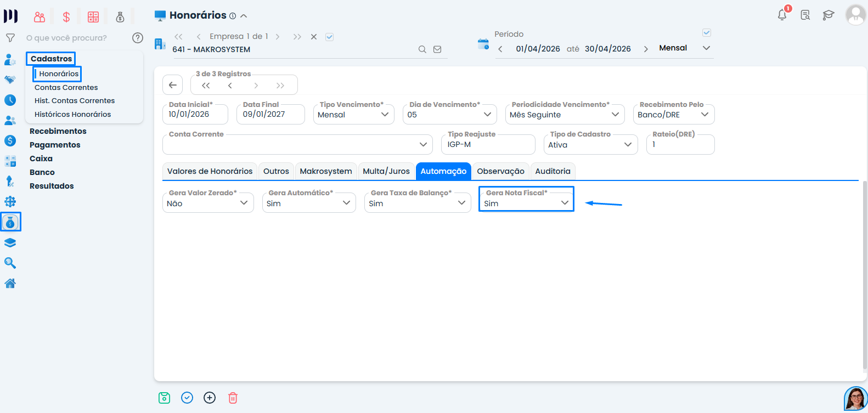Open the home icon in left sidebar

[10, 284]
